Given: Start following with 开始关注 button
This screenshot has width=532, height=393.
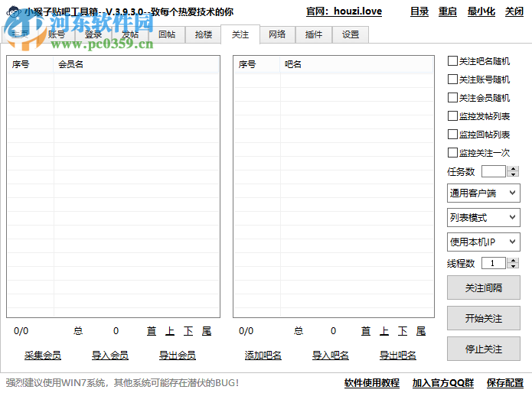Looking at the screenshot, I should click(484, 318).
